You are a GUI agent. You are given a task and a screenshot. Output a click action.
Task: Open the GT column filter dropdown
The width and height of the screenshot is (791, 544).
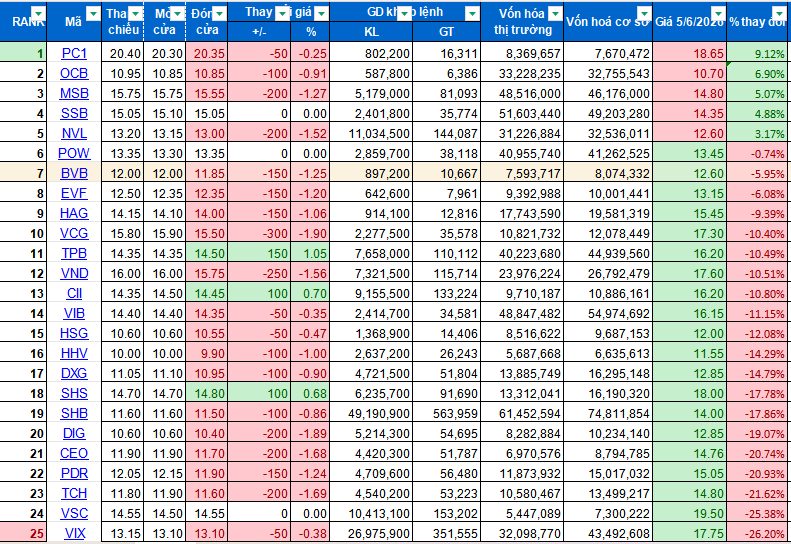[472, 14]
